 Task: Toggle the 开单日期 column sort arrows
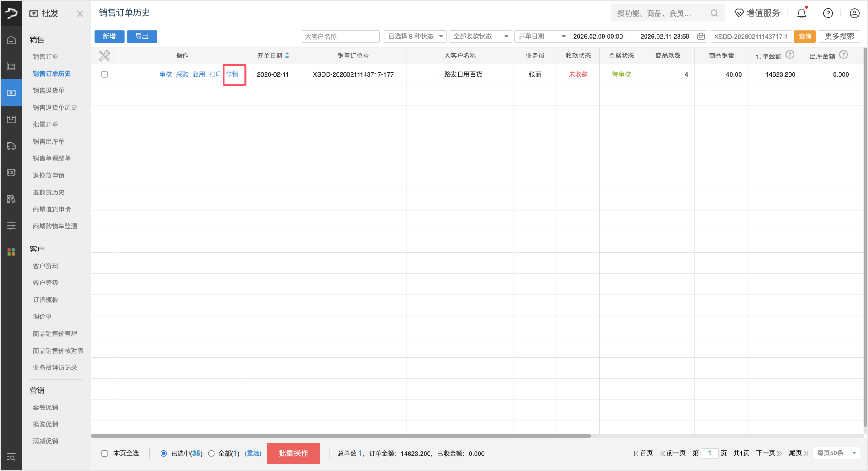(287, 55)
